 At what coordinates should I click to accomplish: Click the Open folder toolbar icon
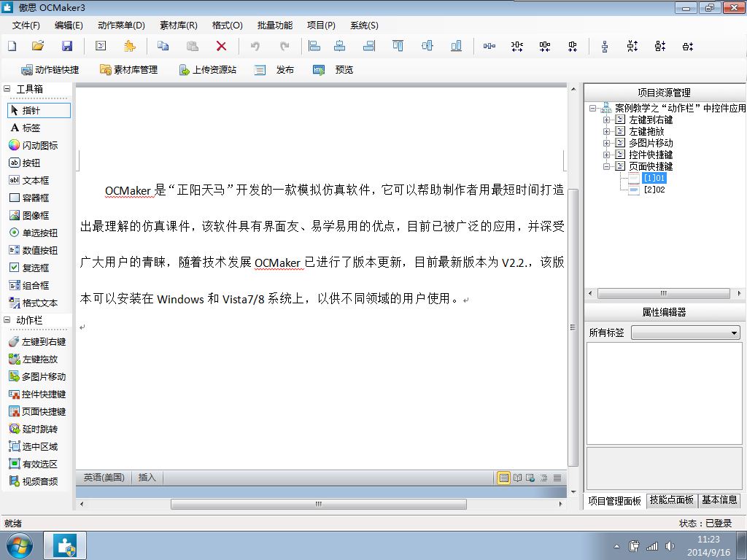pyautogui.click(x=38, y=46)
